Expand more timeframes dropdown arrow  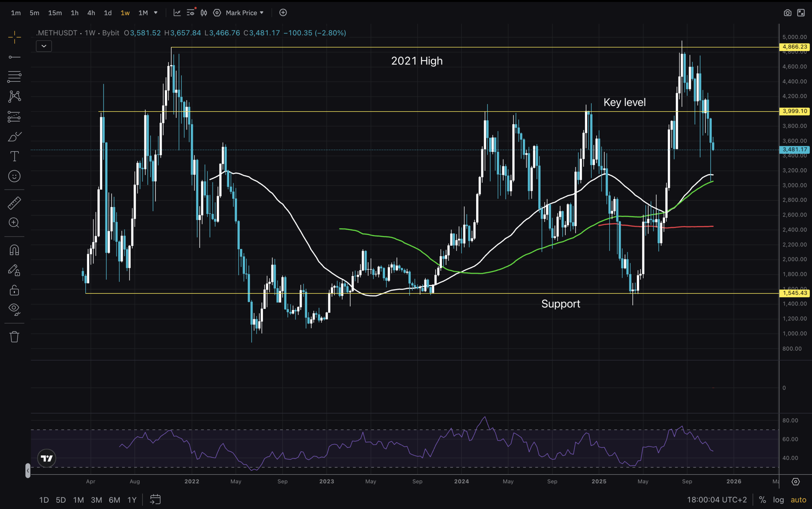click(156, 13)
